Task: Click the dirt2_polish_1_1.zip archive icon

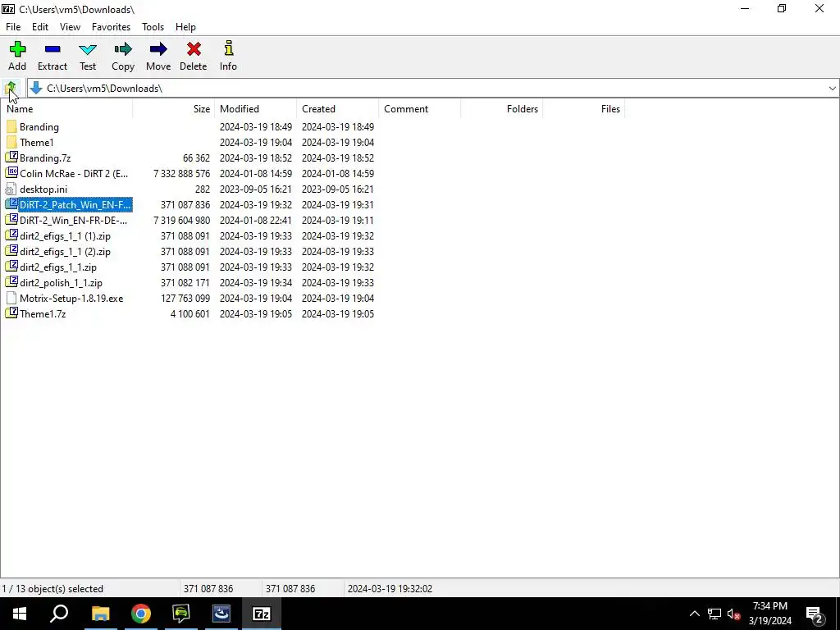Action: [11, 282]
